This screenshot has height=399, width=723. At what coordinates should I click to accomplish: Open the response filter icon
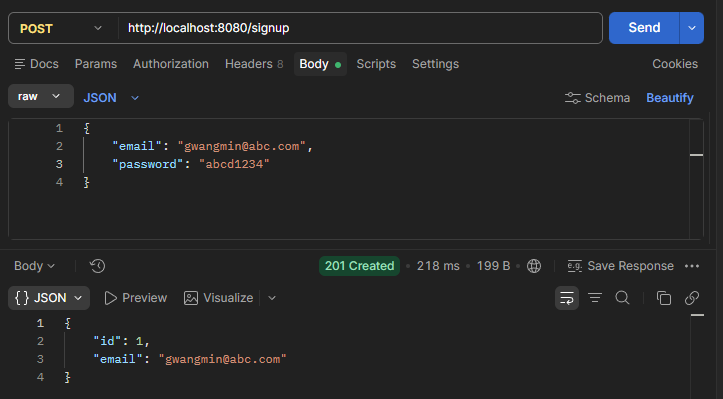[x=595, y=298]
